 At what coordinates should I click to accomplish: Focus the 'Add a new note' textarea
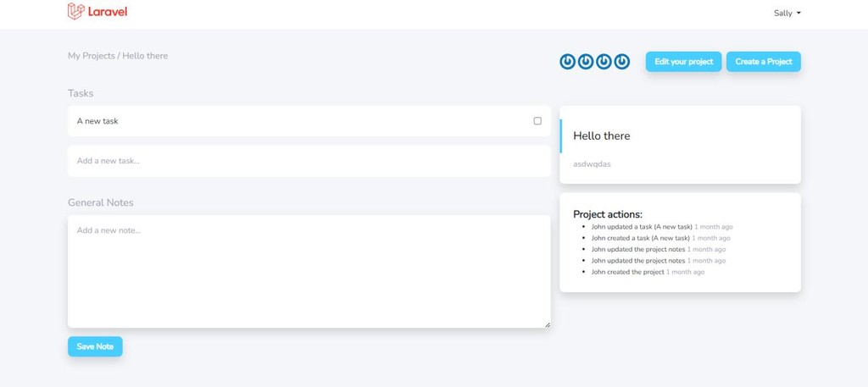(x=309, y=272)
